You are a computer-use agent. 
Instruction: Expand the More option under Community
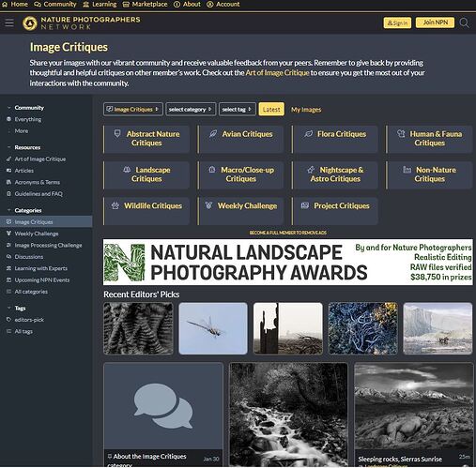pyautogui.click(x=22, y=131)
